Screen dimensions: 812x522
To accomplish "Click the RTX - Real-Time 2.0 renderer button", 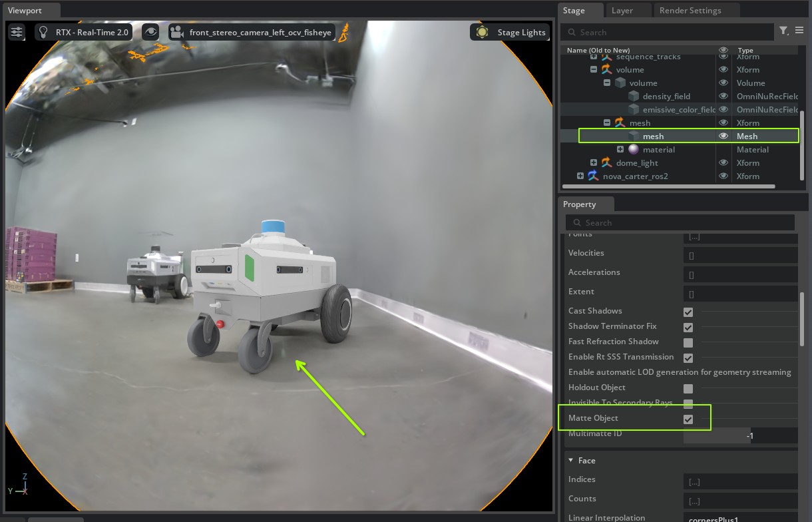I will pyautogui.click(x=83, y=32).
